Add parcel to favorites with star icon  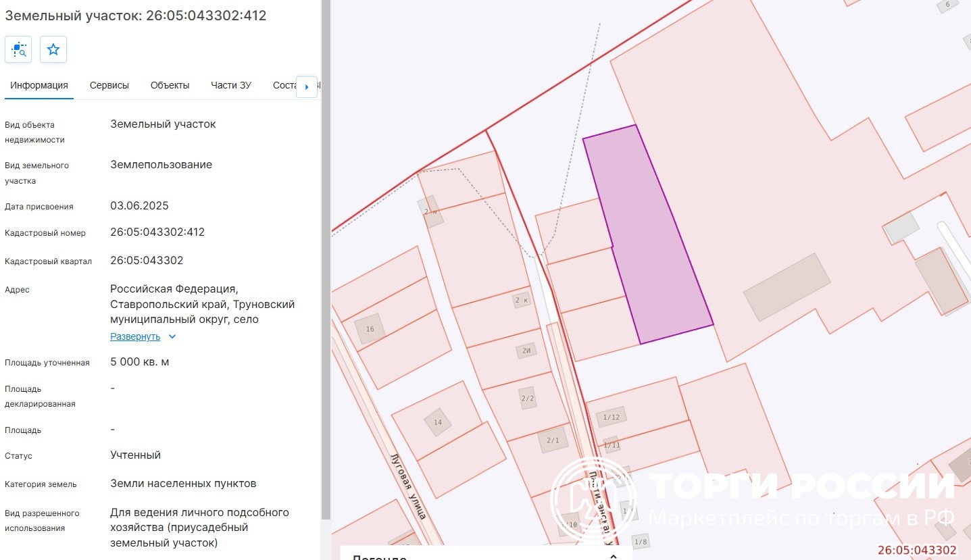coord(53,49)
